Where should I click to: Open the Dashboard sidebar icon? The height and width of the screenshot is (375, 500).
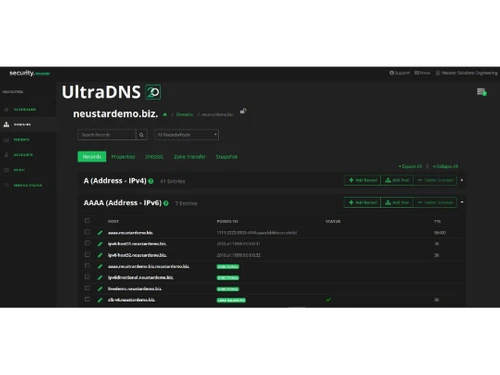(6, 109)
